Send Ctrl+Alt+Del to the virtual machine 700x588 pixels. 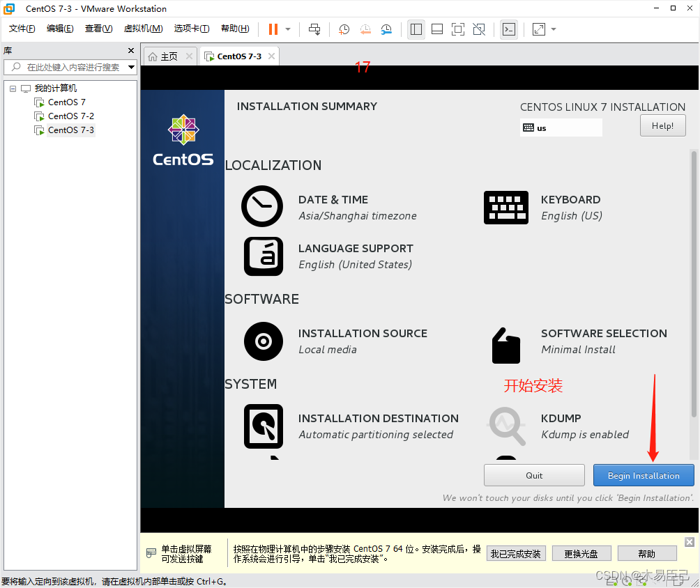[x=314, y=29]
